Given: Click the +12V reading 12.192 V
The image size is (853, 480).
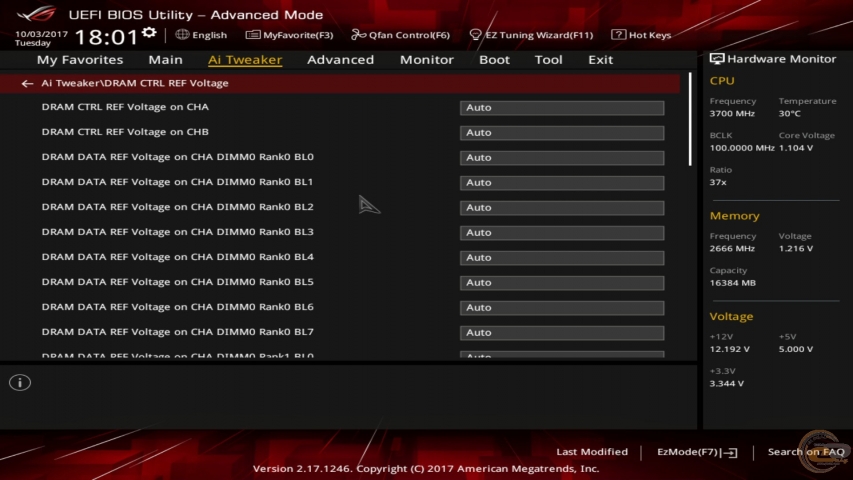Looking at the screenshot, I should (730, 349).
